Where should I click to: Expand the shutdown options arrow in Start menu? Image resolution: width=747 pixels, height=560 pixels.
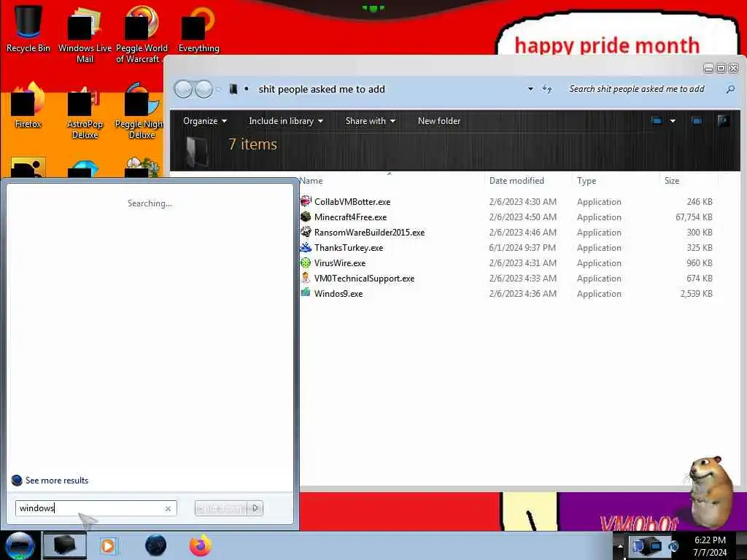pos(255,508)
